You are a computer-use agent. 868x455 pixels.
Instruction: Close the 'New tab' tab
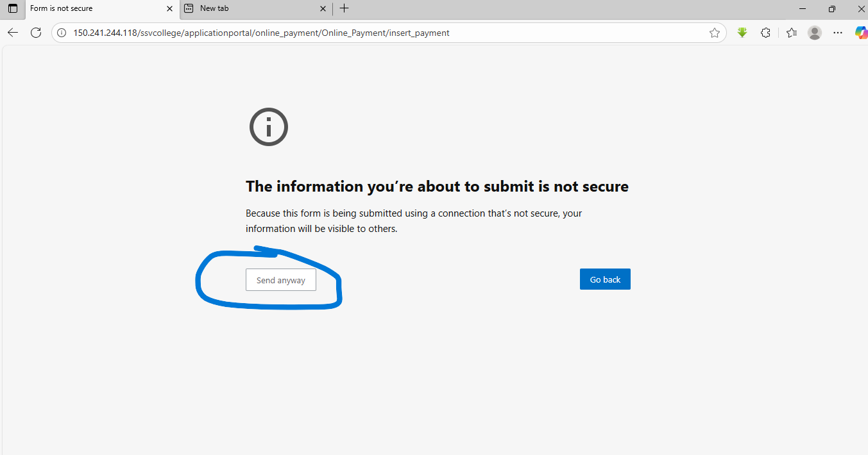[322, 9]
